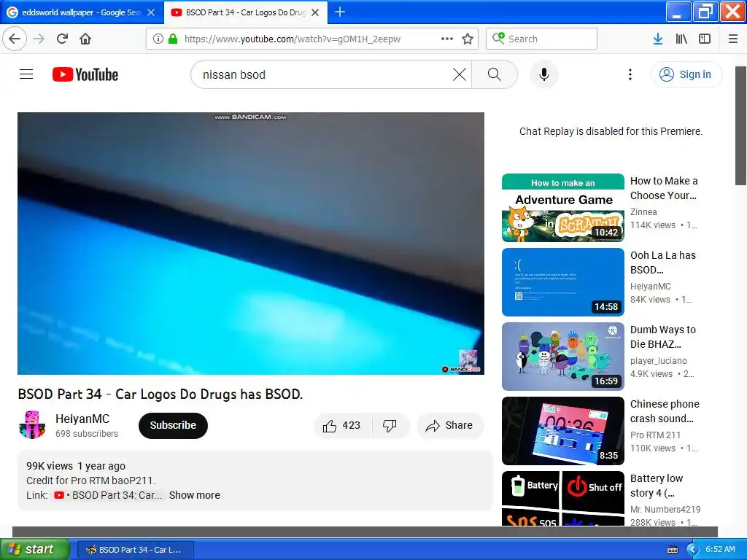Open the Ooh La La BSOD thumbnail
The image size is (747, 560).
pyautogui.click(x=562, y=282)
